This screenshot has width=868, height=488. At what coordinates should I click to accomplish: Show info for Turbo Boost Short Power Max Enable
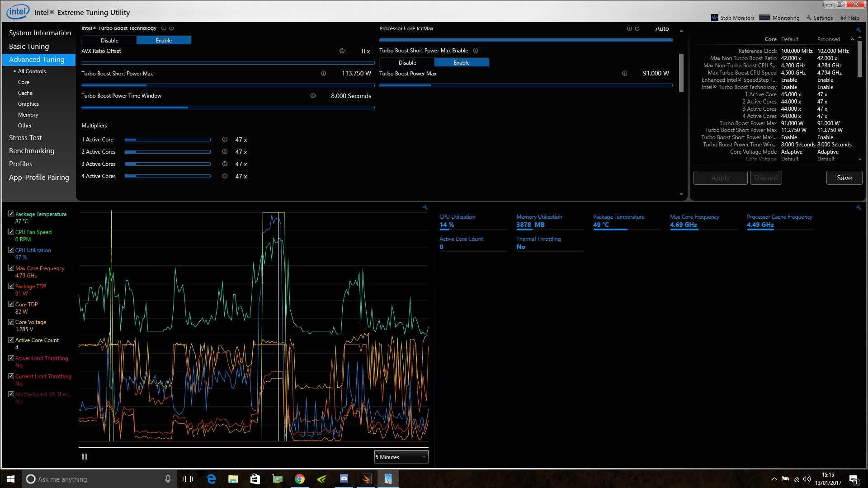point(476,51)
